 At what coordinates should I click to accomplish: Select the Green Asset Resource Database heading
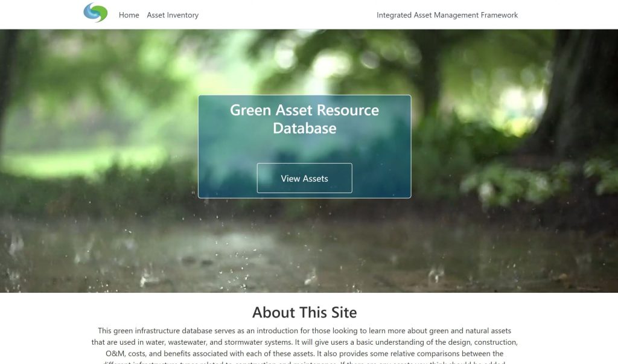click(x=304, y=119)
